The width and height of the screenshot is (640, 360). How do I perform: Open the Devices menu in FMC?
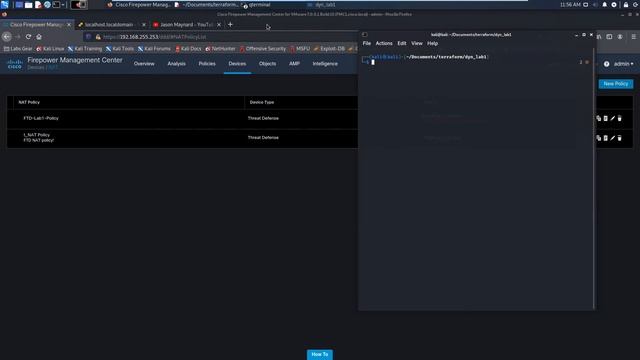coord(237,64)
